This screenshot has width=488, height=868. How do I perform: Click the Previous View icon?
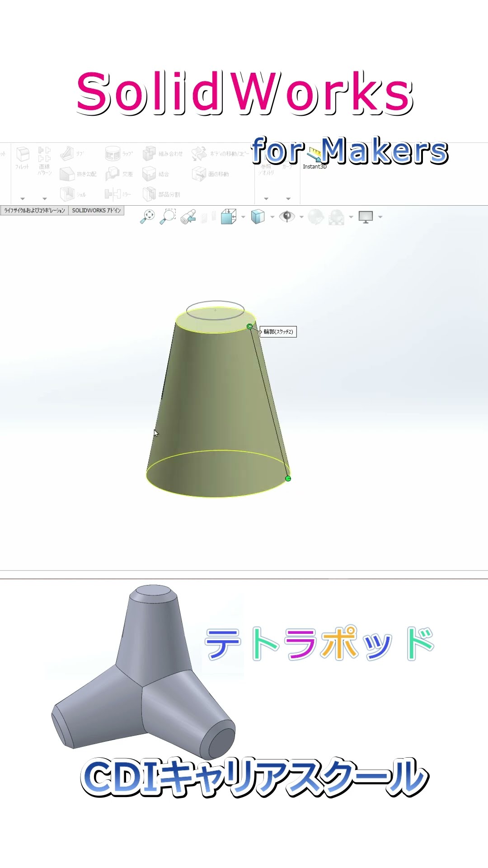pyautogui.click(x=188, y=217)
